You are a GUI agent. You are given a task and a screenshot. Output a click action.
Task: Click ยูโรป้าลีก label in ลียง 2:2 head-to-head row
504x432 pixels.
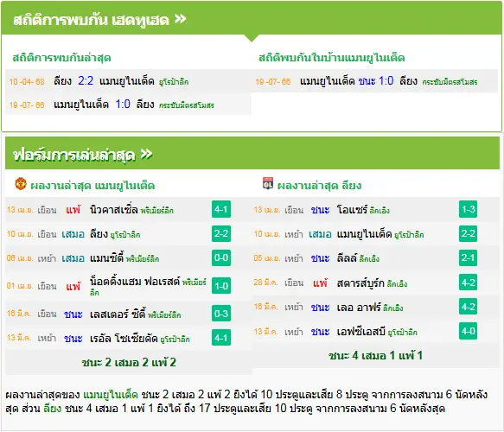[x=174, y=82]
